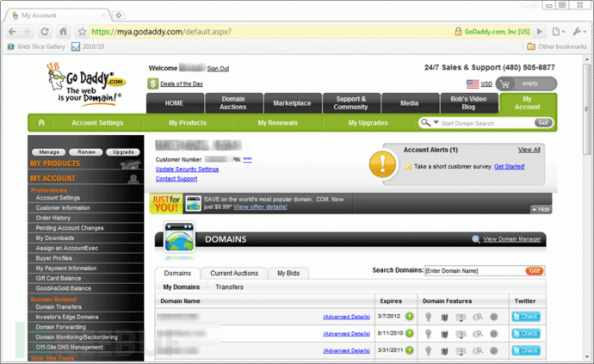Click the green bar home icon

pos(41,123)
